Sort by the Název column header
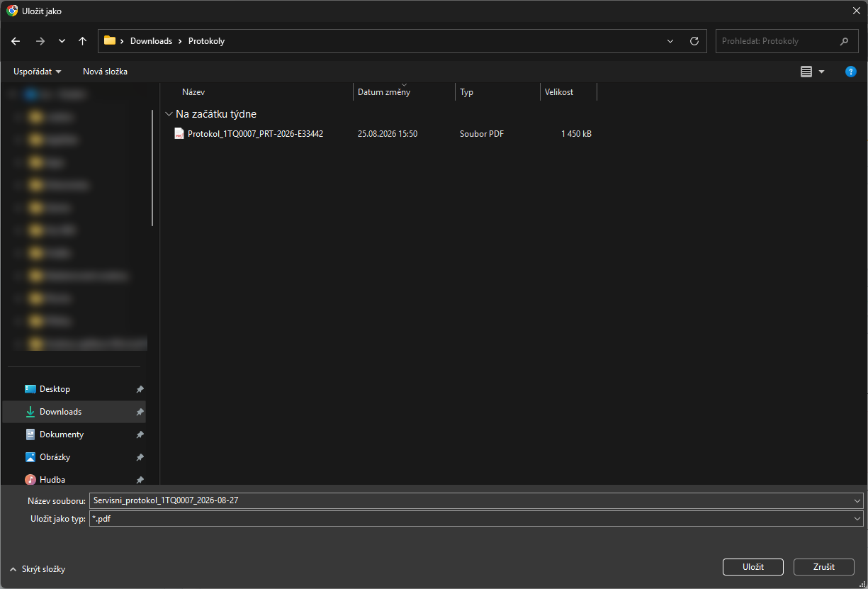Image resolution: width=868 pixels, height=589 pixels. tap(266, 92)
